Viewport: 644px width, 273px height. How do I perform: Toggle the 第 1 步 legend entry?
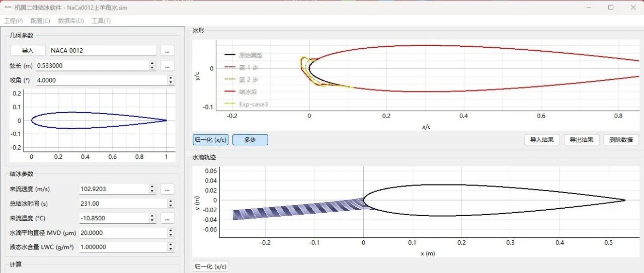point(241,67)
